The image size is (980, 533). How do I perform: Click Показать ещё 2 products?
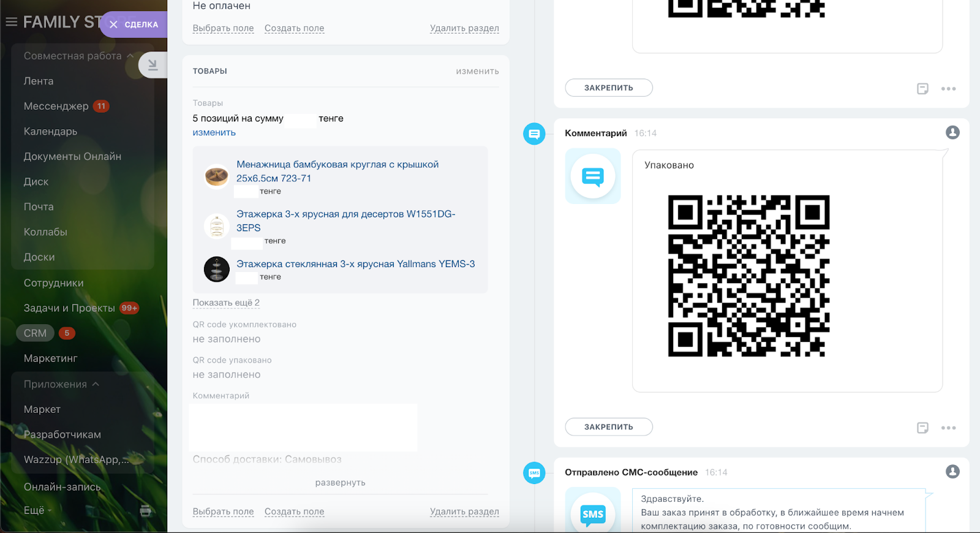(x=226, y=303)
